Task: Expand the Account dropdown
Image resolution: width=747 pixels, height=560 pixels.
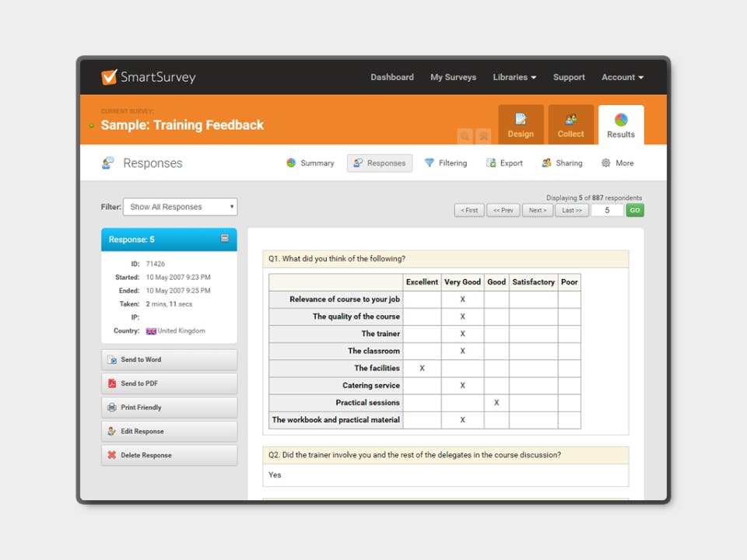Action: click(622, 77)
